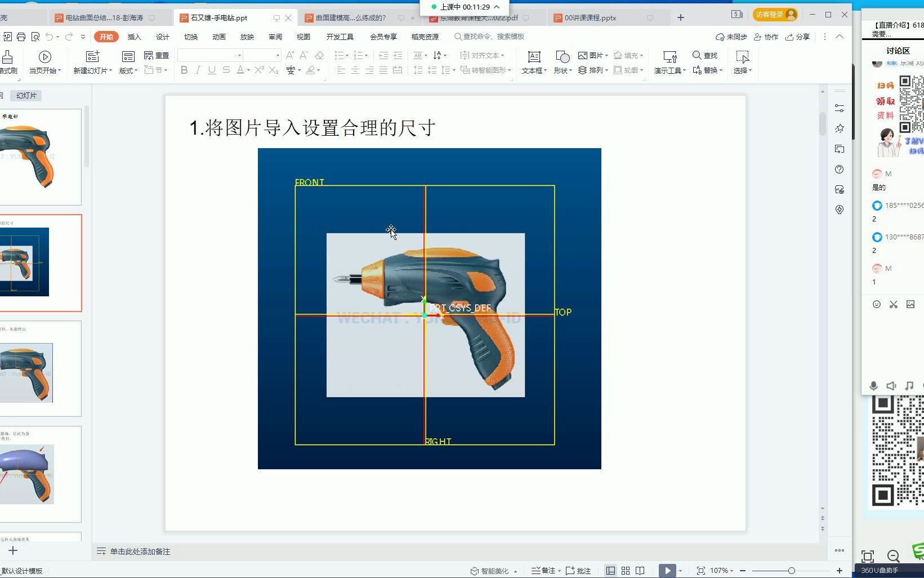Insert a 文本框 text box
Screen dimensions: 924x578
(x=533, y=62)
